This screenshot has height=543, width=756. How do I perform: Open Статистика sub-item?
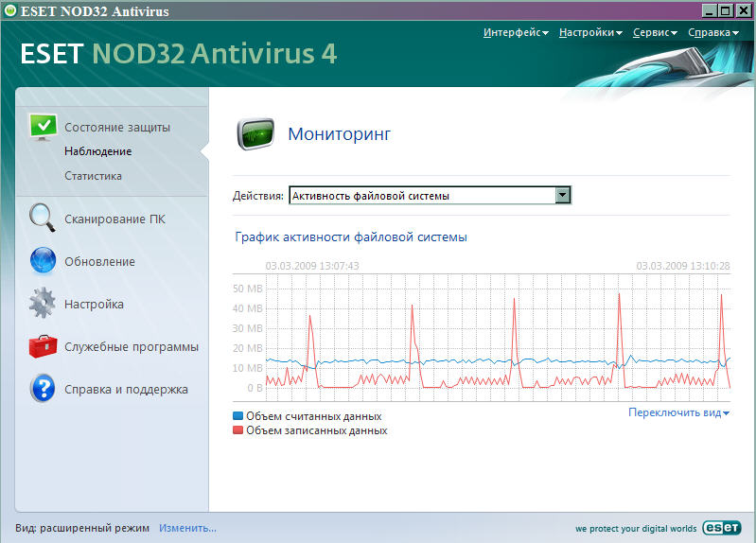point(93,176)
